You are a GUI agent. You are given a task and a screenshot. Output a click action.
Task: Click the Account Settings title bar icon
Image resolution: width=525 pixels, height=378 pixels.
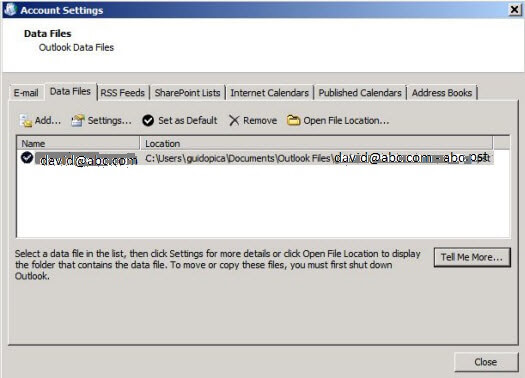tap(10, 9)
